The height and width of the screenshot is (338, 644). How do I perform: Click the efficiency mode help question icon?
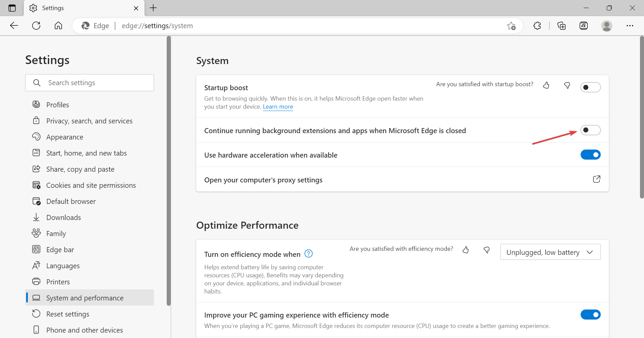[x=309, y=254]
